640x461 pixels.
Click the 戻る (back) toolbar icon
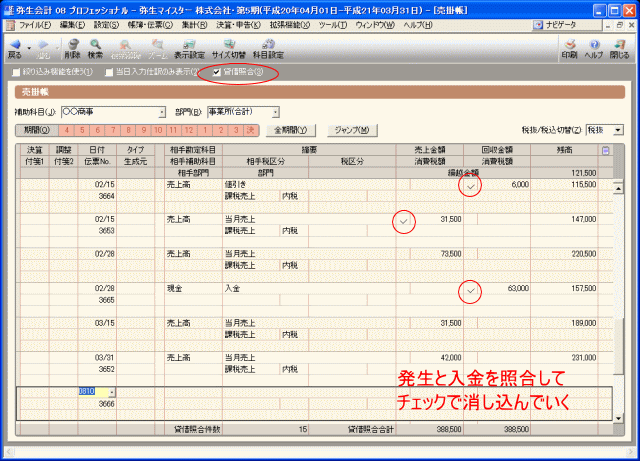16,48
